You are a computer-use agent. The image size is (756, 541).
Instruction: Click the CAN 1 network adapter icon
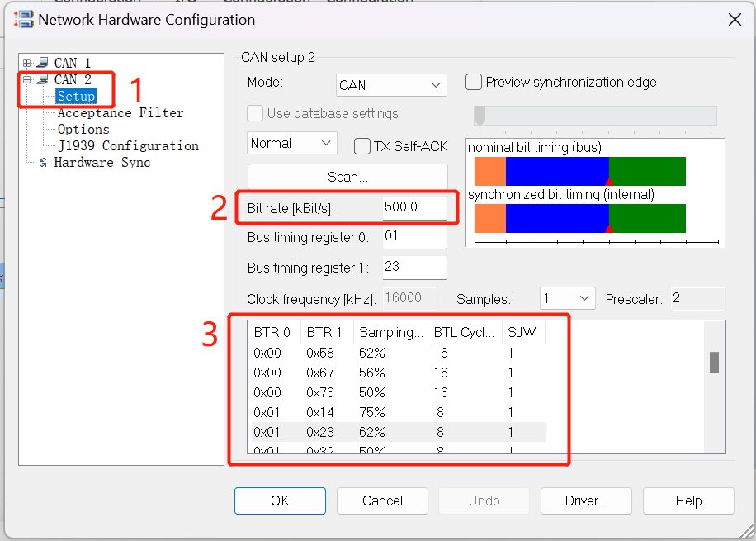43,62
